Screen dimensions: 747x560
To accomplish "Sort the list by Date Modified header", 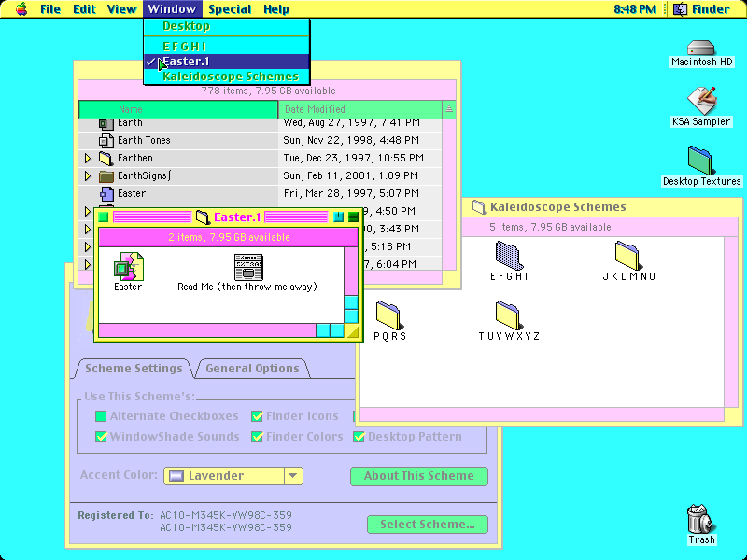I will point(359,109).
